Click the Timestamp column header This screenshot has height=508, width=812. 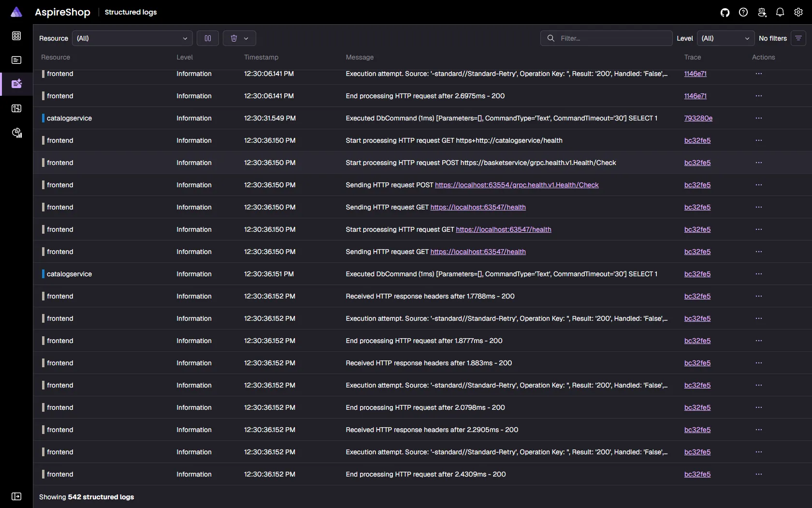click(x=261, y=57)
